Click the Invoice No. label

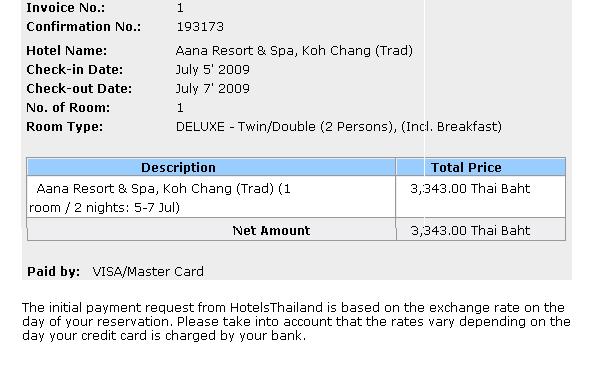coord(66,8)
